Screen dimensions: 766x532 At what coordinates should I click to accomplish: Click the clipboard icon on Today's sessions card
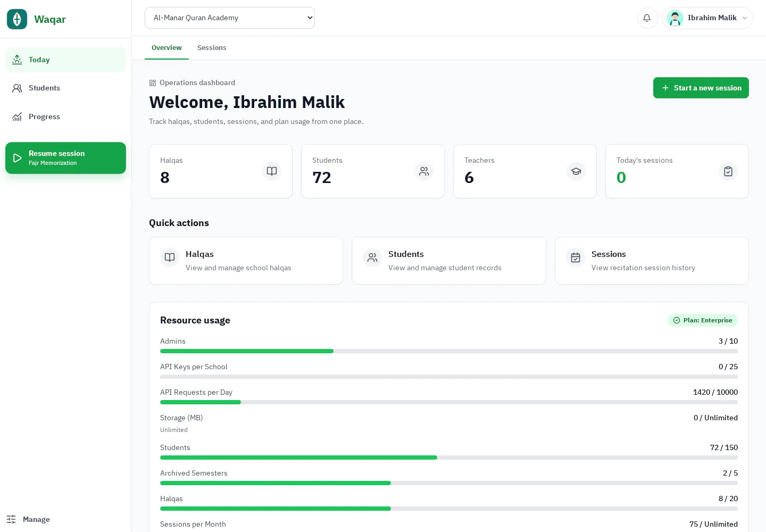(x=728, y=171)
